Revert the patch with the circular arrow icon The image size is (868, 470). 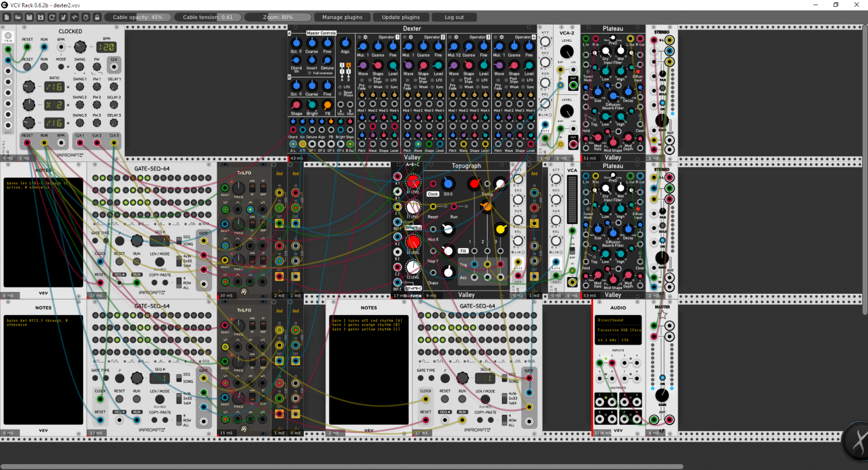click(52, 17)
